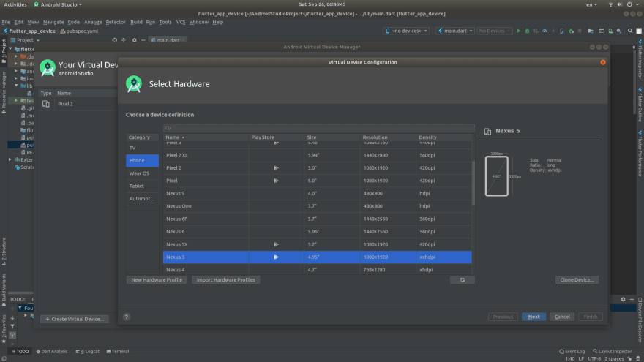Click the Device Manager window icon in toolbar
The width and height of the screenshot is (644, 362).
(602, 31)
